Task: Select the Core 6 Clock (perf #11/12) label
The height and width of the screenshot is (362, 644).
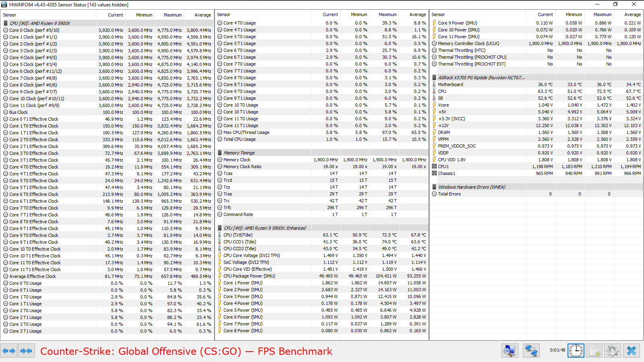Action: [35, 71]
